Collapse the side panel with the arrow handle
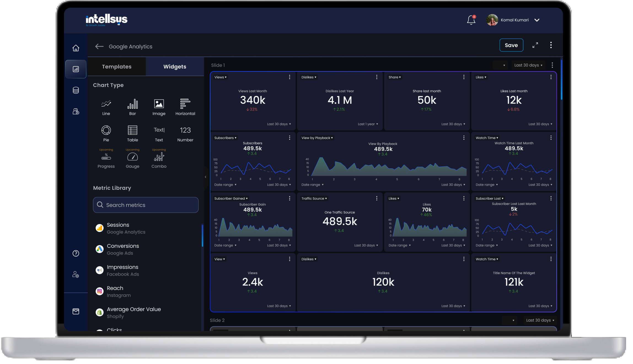633x364 pixels. click(205, 177)
